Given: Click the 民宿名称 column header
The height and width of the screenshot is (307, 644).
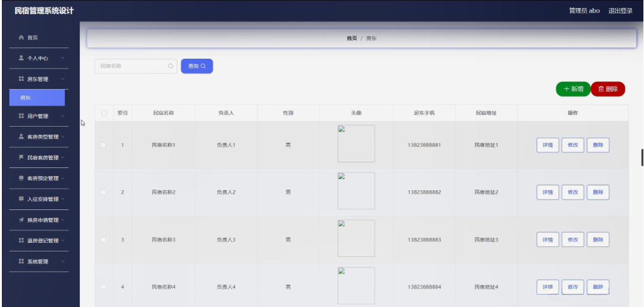Looking at the screenshot, I should coord(163,113).
